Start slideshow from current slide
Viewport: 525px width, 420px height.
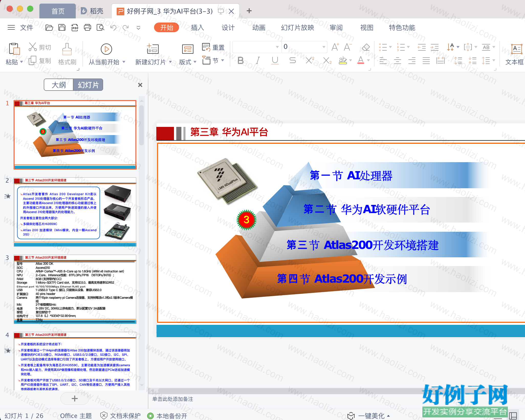106,49
